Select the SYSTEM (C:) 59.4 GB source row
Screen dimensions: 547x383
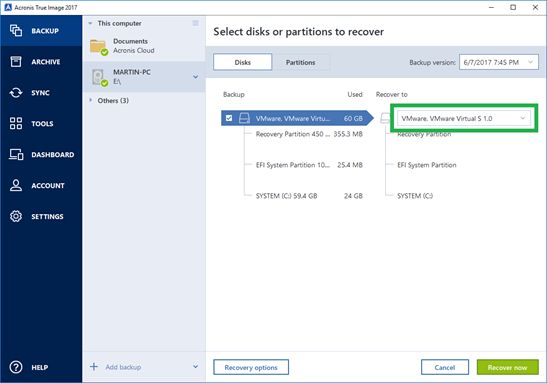click(309, 196)
